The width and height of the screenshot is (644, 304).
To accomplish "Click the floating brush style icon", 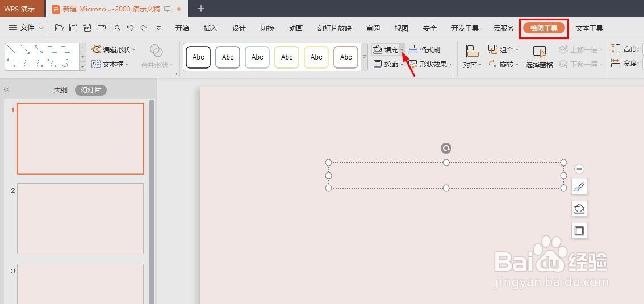I will pyautogui.click(x=579, y=187).
